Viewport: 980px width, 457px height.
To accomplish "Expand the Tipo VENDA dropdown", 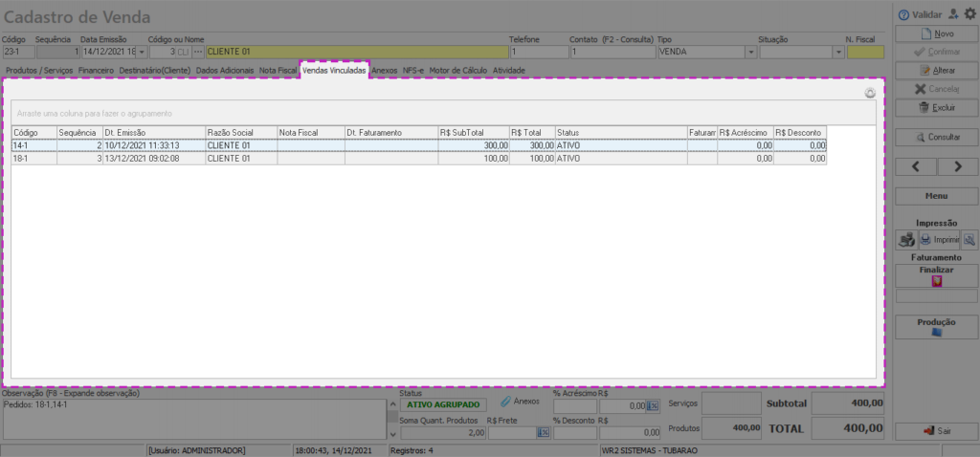I will 749,52.
